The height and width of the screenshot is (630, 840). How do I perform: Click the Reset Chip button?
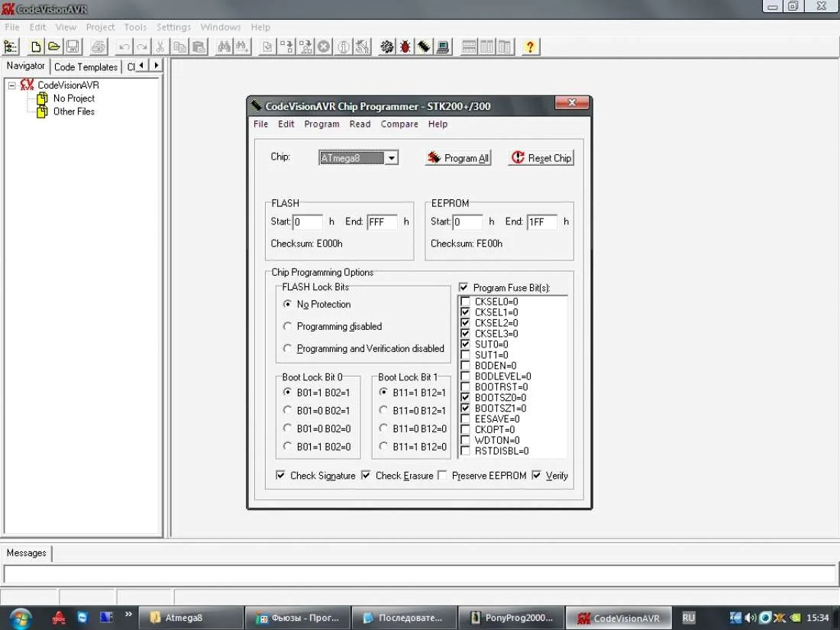point(541,158)
